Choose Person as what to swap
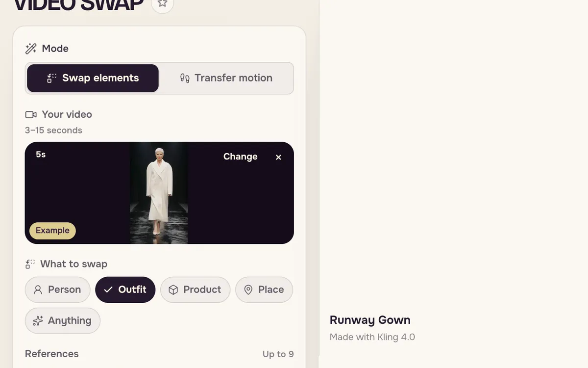This screenshot has height=368, width=588. [58, 289]
